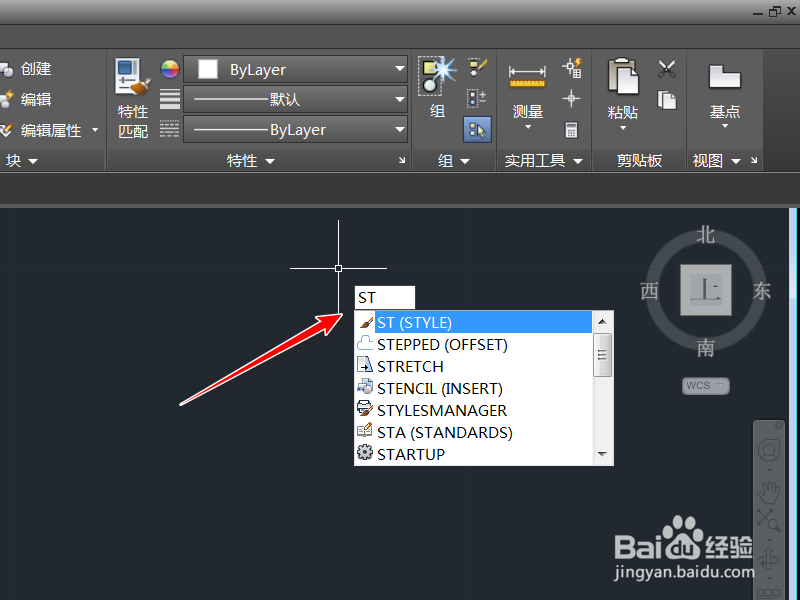Select STYLESMANAGER suggestion
Screen dimensions: 800x600
point(474,410)
